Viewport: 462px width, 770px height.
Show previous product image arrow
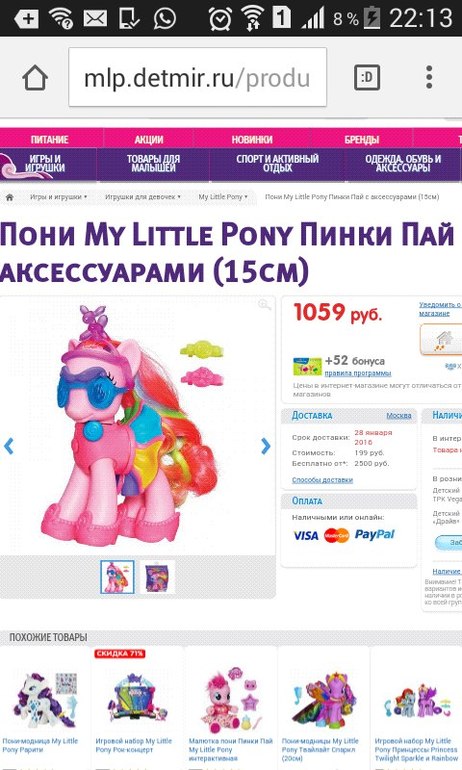pos(8,446)
